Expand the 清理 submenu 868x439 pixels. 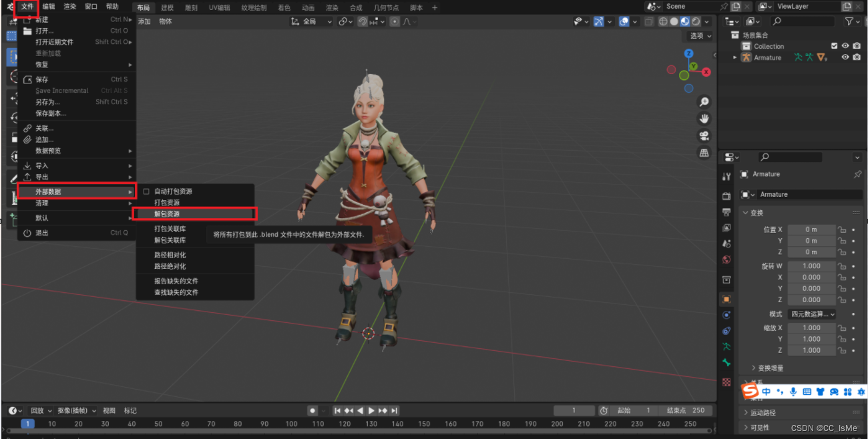pos(77,203)
